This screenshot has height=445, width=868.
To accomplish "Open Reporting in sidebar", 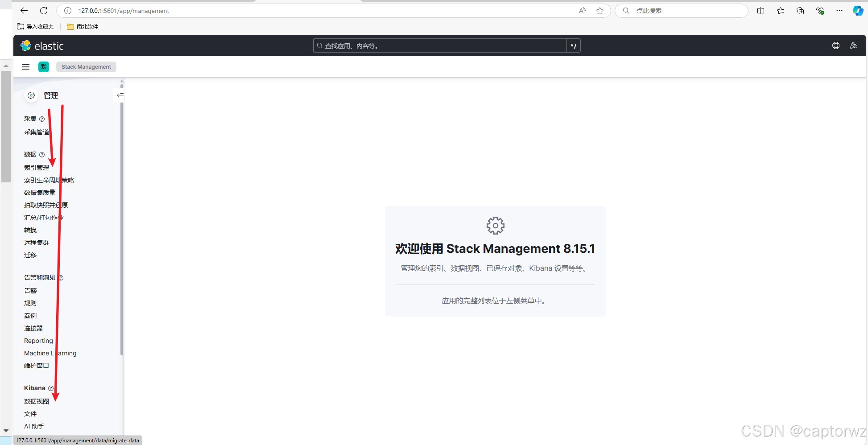I will pyautogui.click(x=38, y=341).
